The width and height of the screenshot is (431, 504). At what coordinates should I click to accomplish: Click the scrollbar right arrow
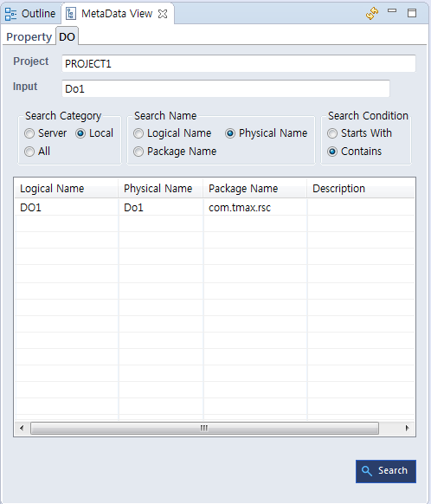coord(408,428)
